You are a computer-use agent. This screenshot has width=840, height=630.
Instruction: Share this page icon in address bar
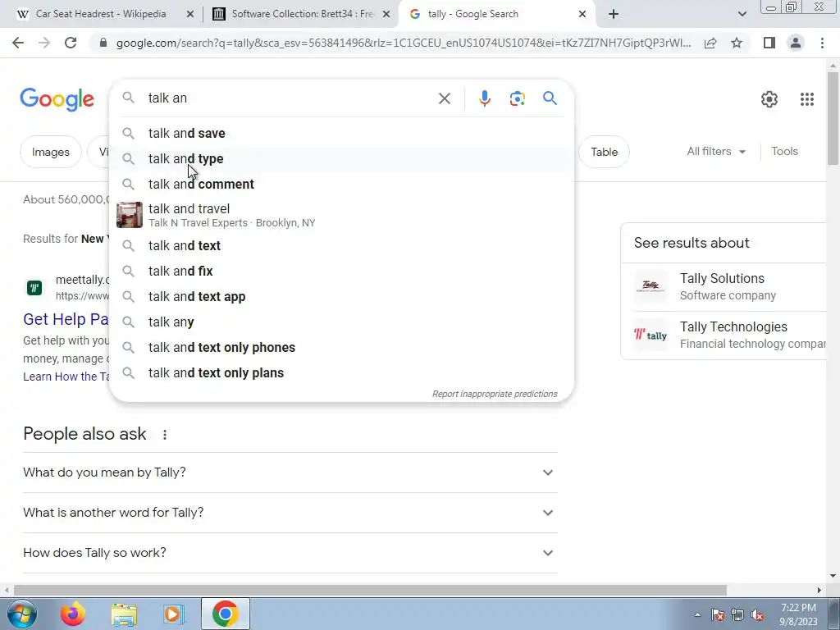click(x=710, y=43)
